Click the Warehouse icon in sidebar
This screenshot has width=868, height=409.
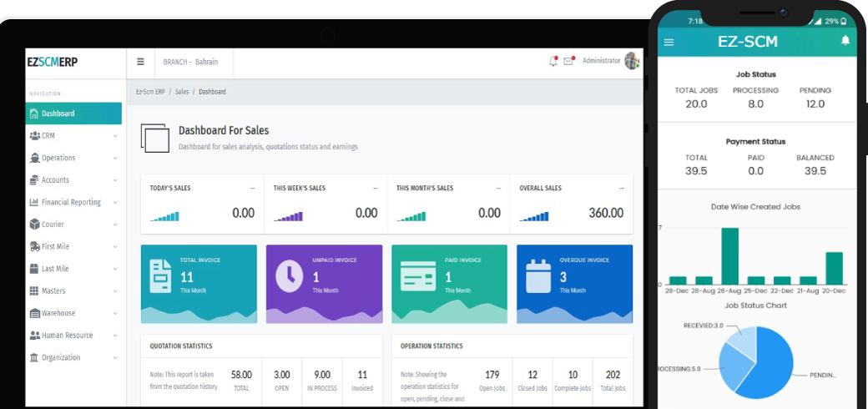[x=34, y=313]
